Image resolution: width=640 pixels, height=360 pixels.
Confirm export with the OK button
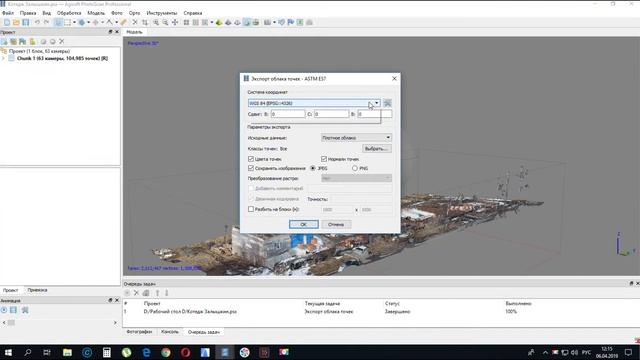pyautogui.click(x=304, y=224)
